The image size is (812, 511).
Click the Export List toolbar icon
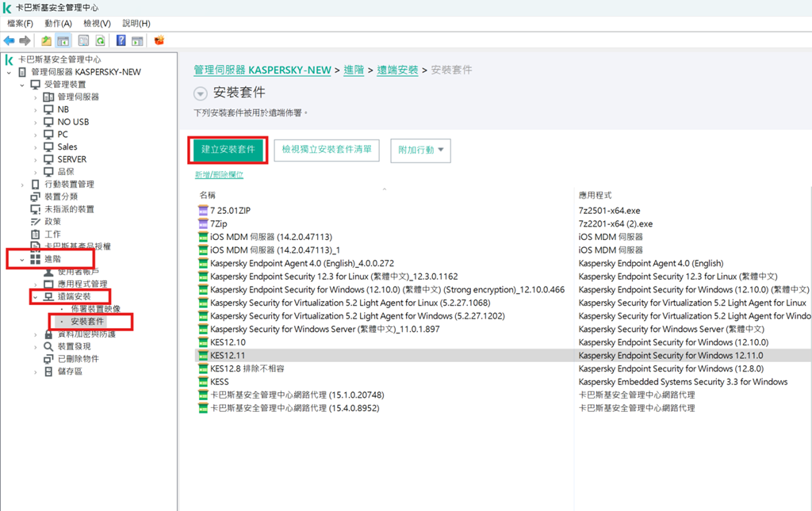click(83, 40)
